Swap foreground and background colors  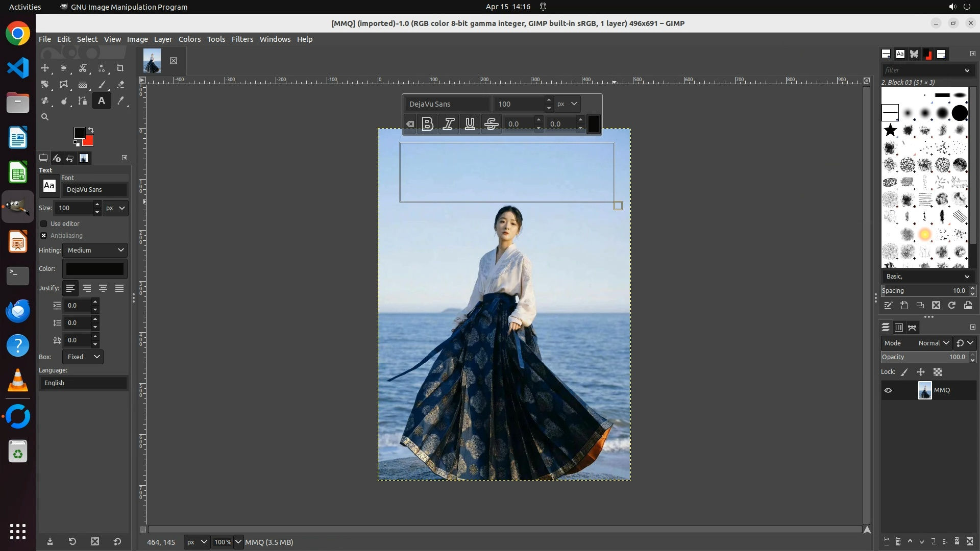point(91,130)
